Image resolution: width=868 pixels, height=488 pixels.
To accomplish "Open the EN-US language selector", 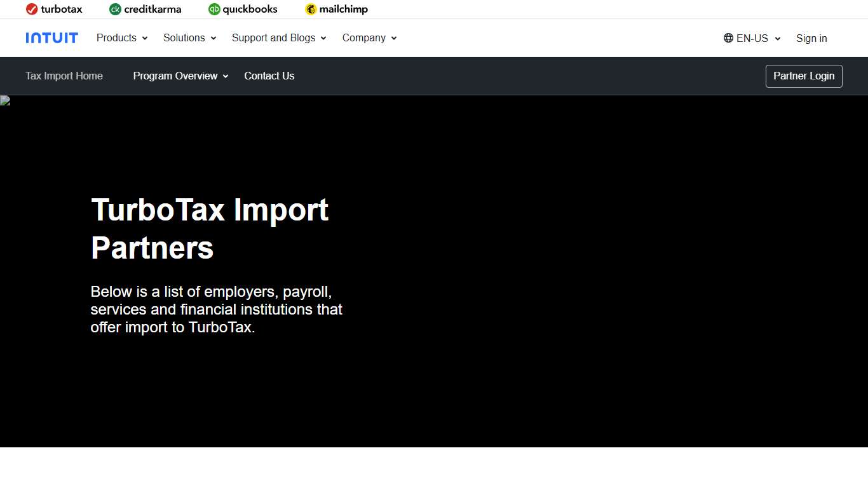I will coord(752,38).
